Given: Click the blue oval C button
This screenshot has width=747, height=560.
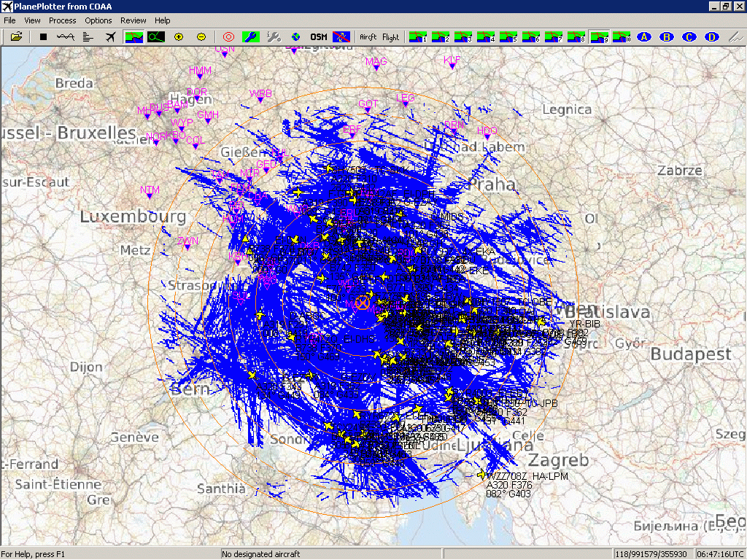Looking at the screenshot, I should [689, 36].
